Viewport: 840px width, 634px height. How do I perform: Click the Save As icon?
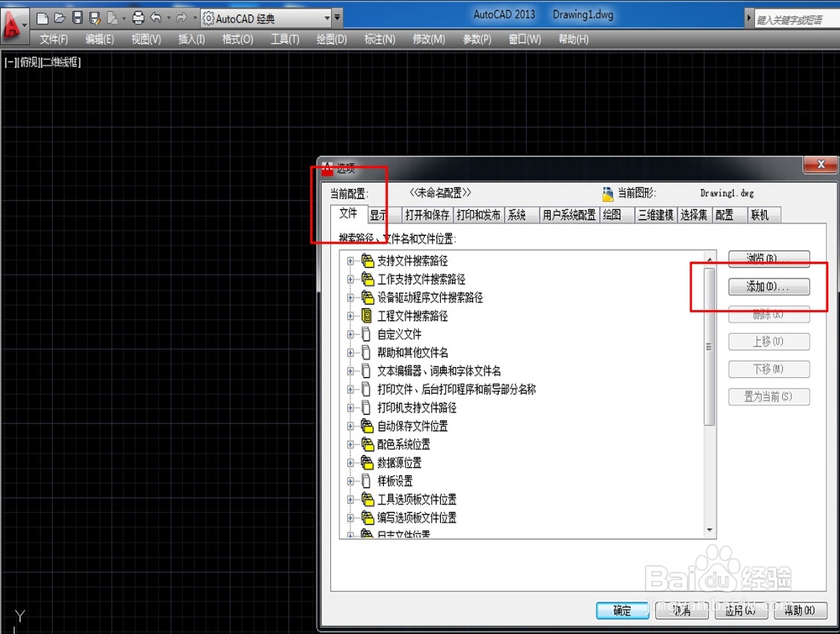point(95,18)
